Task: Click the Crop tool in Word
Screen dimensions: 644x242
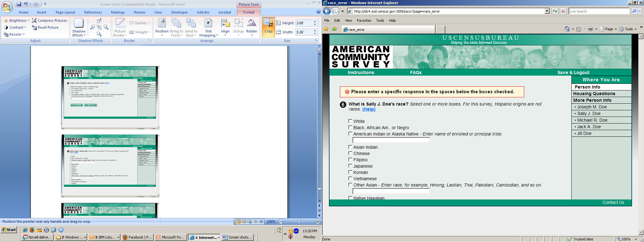Action: (x=268, y=27)
